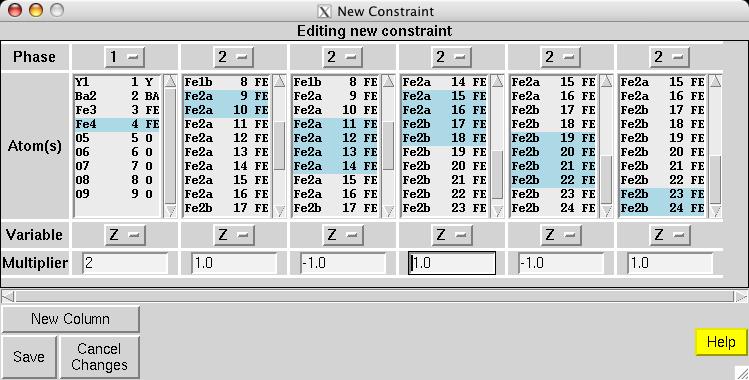Screen dimensions: 749x380
Task: Click the horizontal scrollbar left arrow
Action: [x=8, y=297]
